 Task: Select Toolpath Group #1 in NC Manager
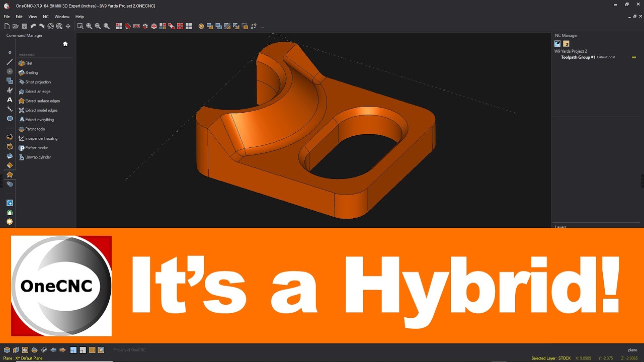(x=578, y=57)
